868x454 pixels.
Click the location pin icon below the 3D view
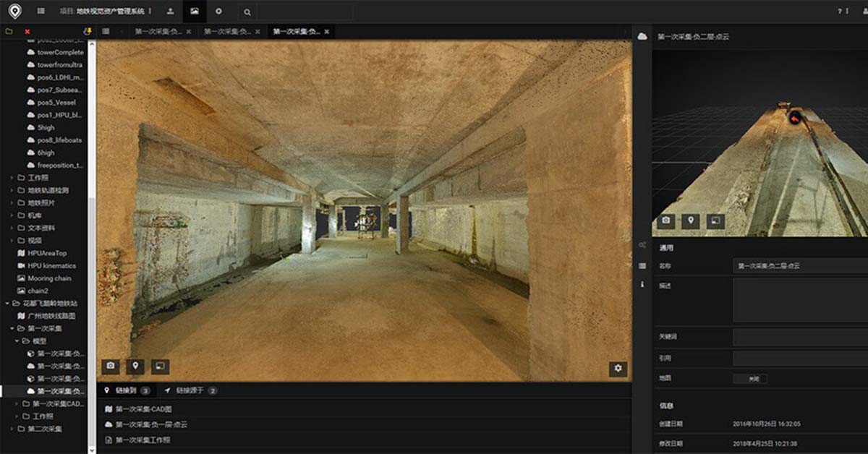coord(692,222)
